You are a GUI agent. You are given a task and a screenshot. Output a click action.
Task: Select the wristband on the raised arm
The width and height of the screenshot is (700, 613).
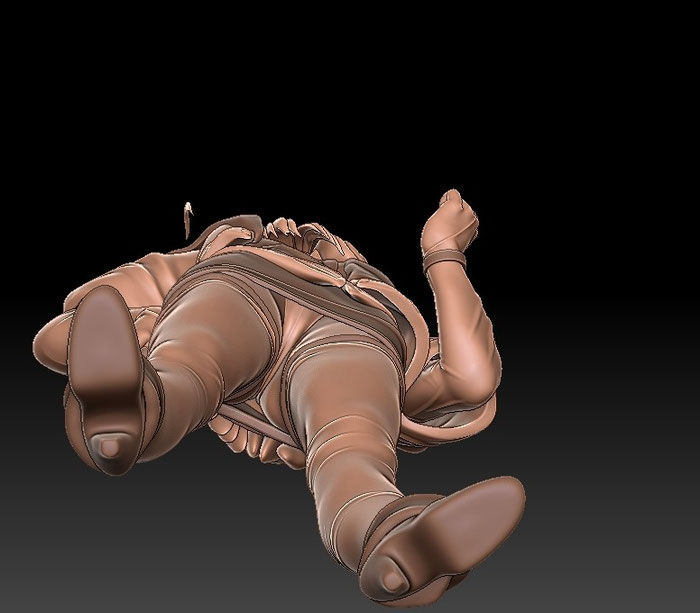(444, 261)
